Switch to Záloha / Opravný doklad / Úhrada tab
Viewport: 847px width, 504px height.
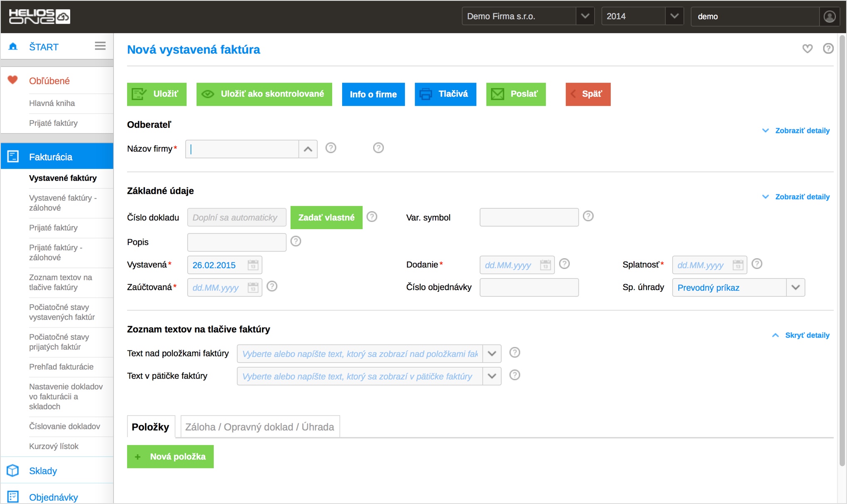point(260,427)
